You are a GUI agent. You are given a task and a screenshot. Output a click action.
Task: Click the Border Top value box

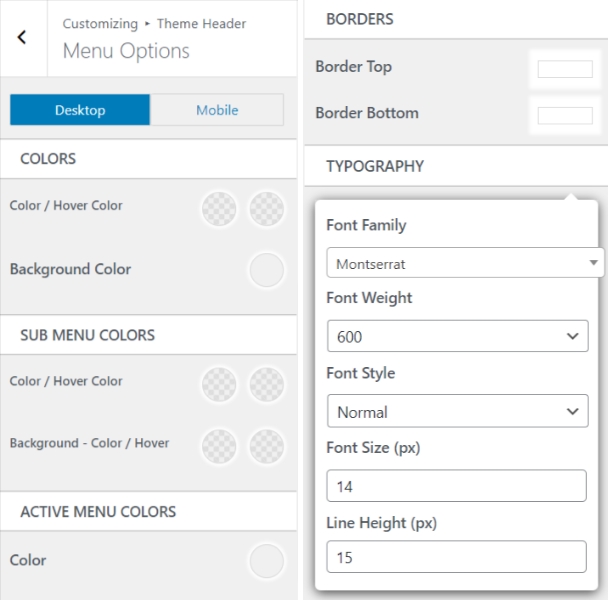565,69
